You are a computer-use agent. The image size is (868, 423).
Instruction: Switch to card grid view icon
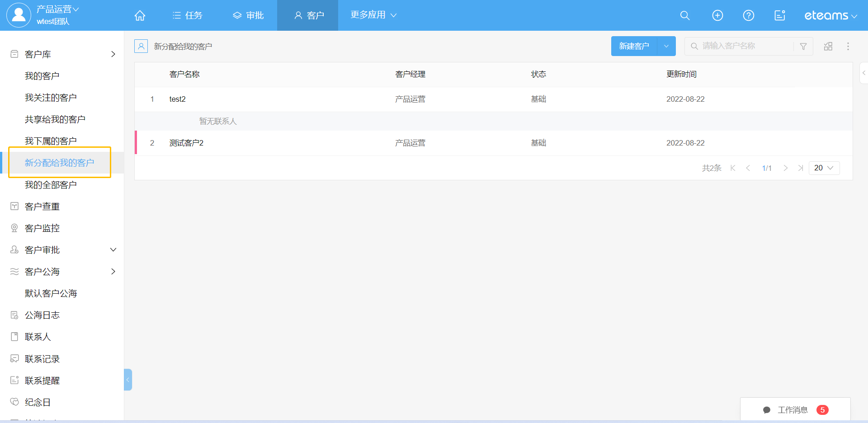[828, 47]
